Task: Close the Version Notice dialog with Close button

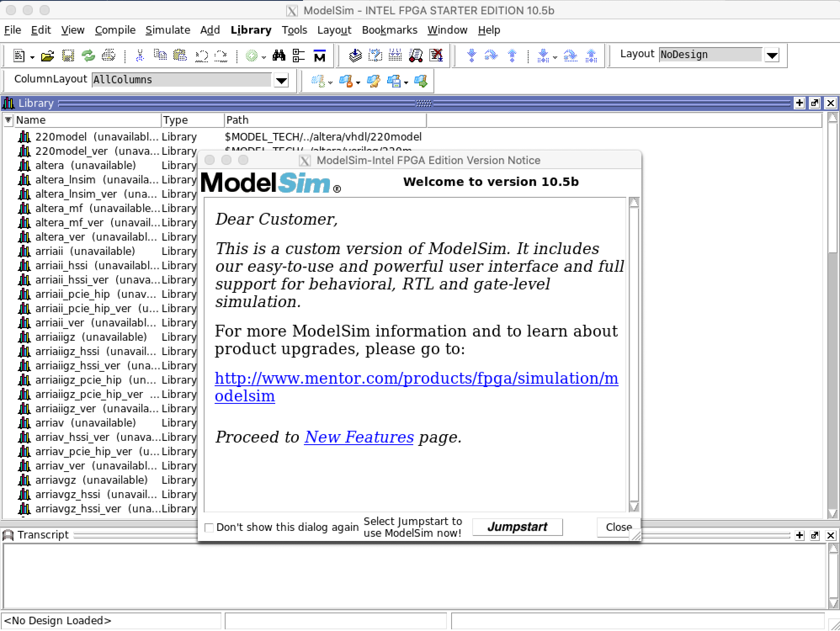Action: [x=618, y=527]
